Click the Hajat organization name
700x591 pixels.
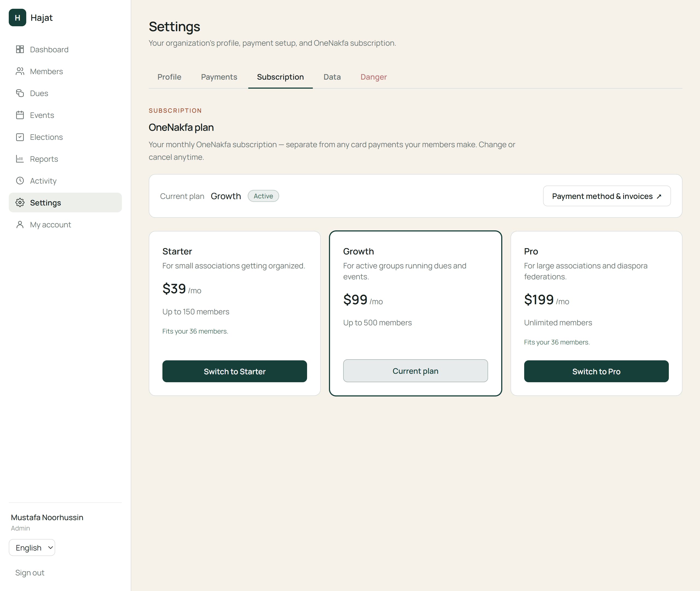coord(42,18)
